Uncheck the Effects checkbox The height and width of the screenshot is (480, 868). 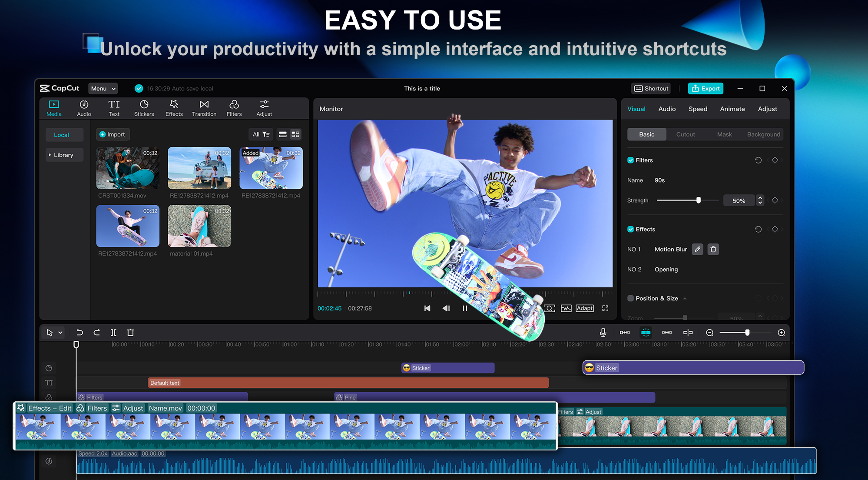coord(630,229)
